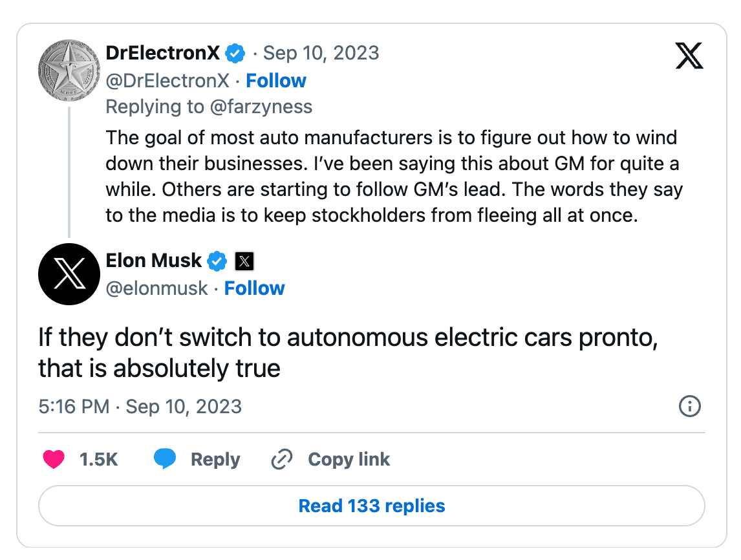This screenshot has width=741, height=560.
Task: Click the @elonmusk handle
Action: [x=156, y=288]
